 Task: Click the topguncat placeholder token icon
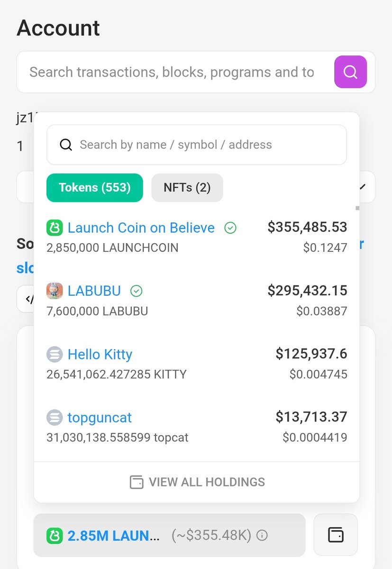[x=55, y=417]
